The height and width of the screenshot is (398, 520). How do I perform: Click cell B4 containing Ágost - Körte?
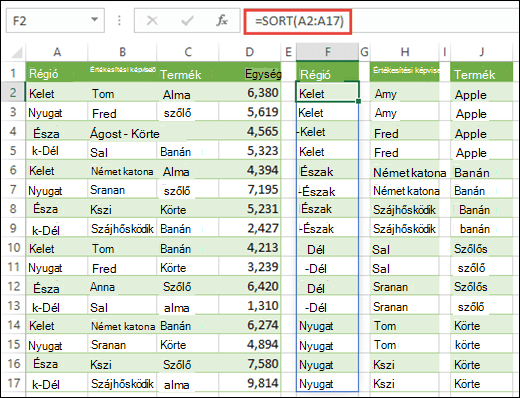pos(122,131)
